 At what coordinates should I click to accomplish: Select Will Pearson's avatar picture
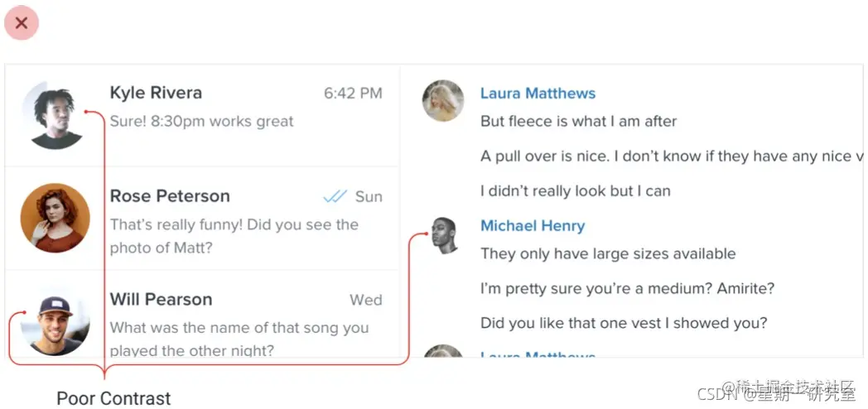tap(55, 322)
